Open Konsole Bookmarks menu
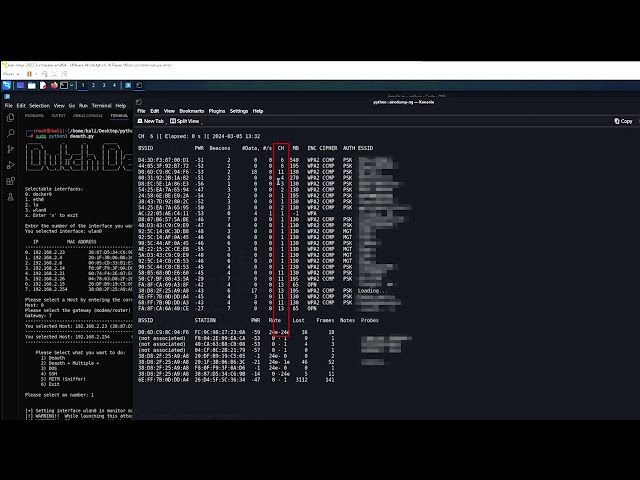Image resolution: width=640 pixels, height=480 pixels. pyautogui.click(x=192, y=111)
